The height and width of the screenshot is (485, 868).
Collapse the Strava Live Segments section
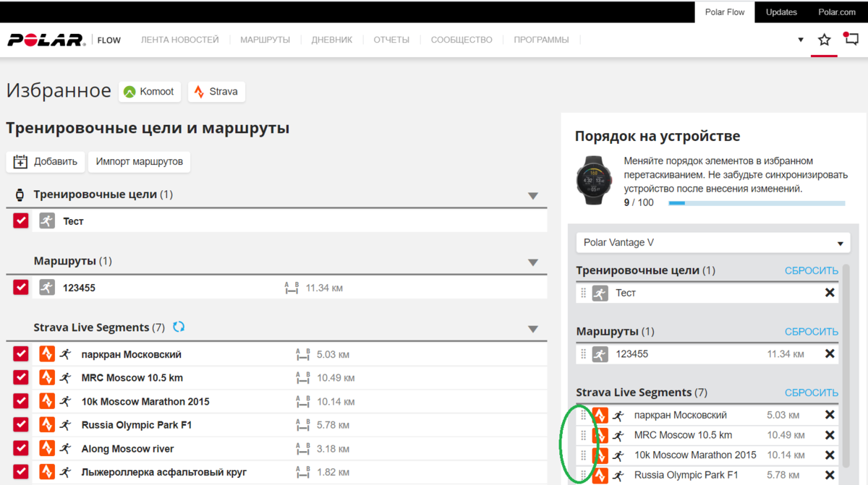point(533,329)
